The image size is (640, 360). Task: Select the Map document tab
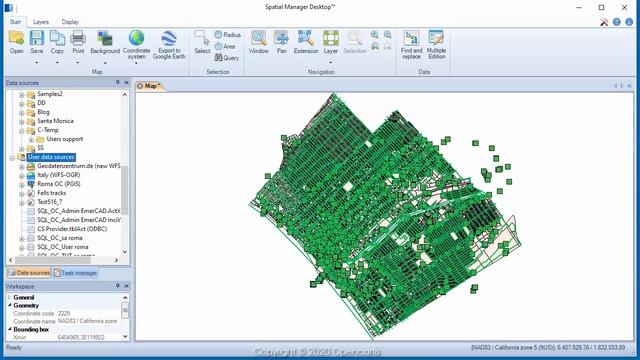150,86
